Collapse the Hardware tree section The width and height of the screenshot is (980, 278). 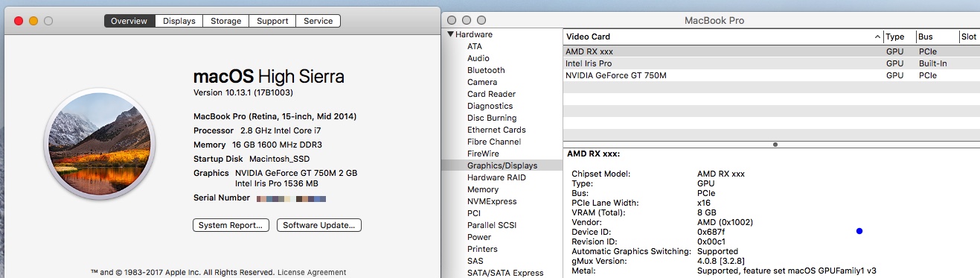[450, 34]
